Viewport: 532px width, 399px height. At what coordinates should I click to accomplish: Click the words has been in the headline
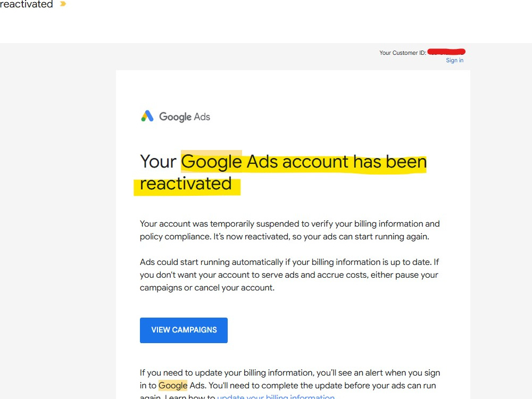[390, 162]
